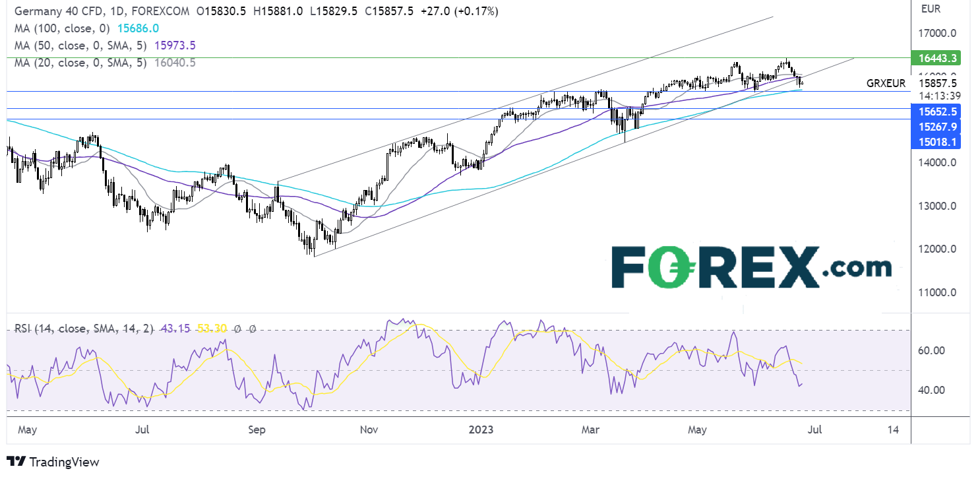
Task: Click the 40.00 RSI axis label
Action: click(933, 390)
